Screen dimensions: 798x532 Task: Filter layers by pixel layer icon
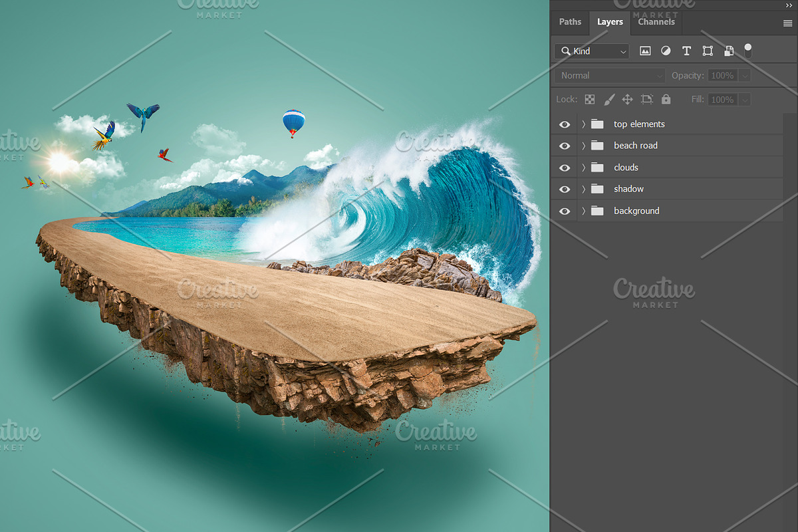[x=644, y=51]
